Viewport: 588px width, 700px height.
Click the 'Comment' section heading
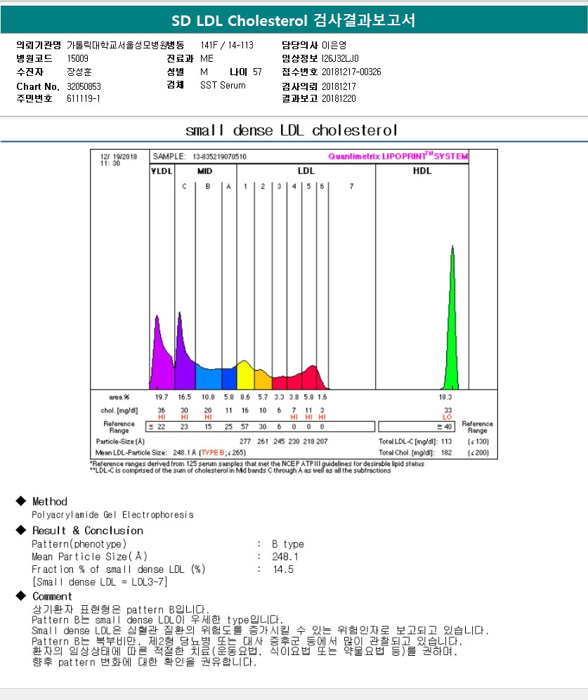52,597
